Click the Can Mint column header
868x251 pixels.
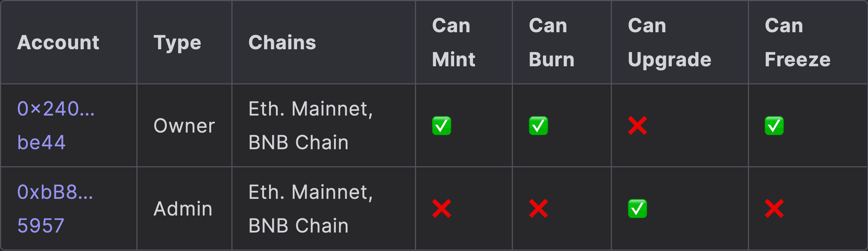453,42
